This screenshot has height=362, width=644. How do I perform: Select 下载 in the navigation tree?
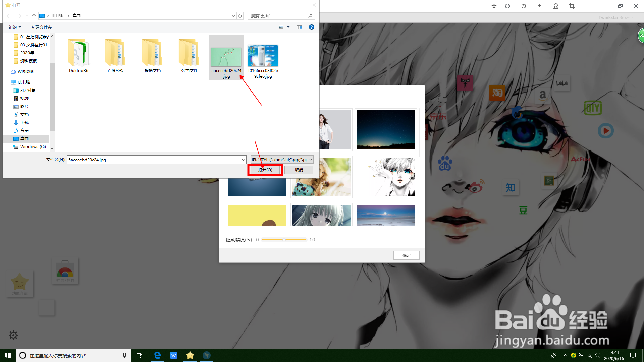click(x=24, y=122)
